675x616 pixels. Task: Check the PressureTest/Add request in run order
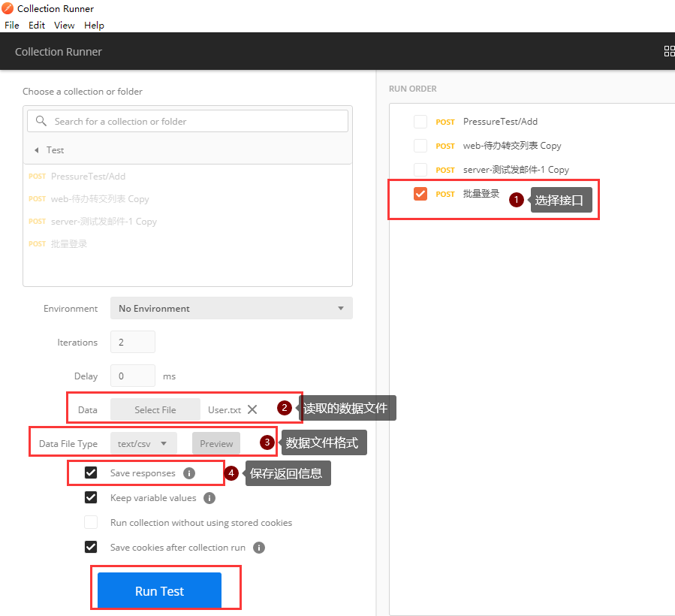(420, 122)
